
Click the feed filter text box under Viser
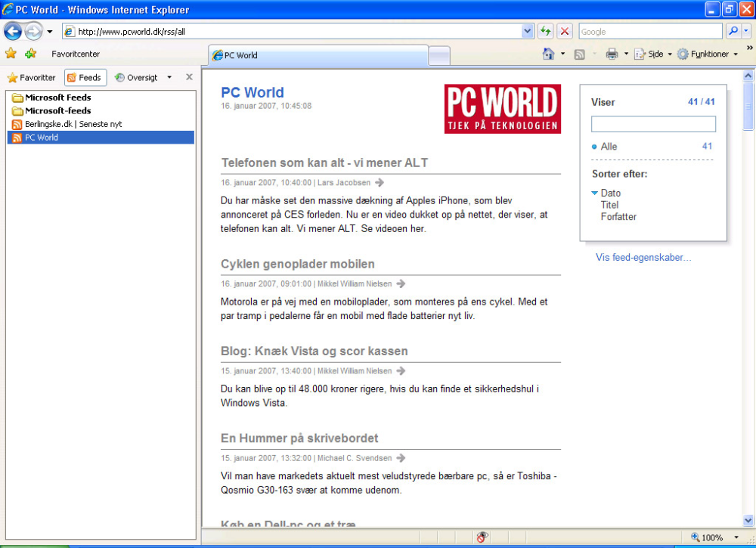(x=653, y=124)
